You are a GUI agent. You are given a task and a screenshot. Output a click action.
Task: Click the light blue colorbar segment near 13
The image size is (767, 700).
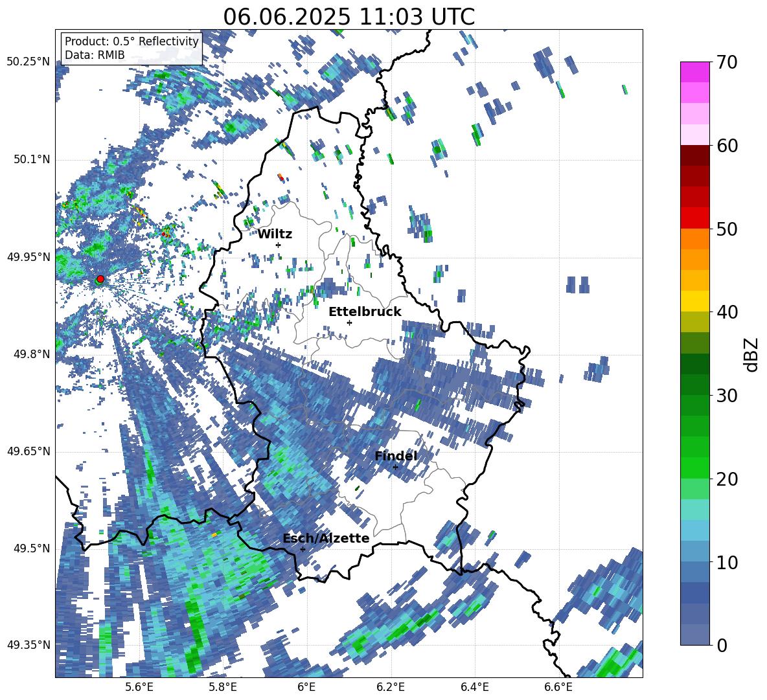coord(694,530)
